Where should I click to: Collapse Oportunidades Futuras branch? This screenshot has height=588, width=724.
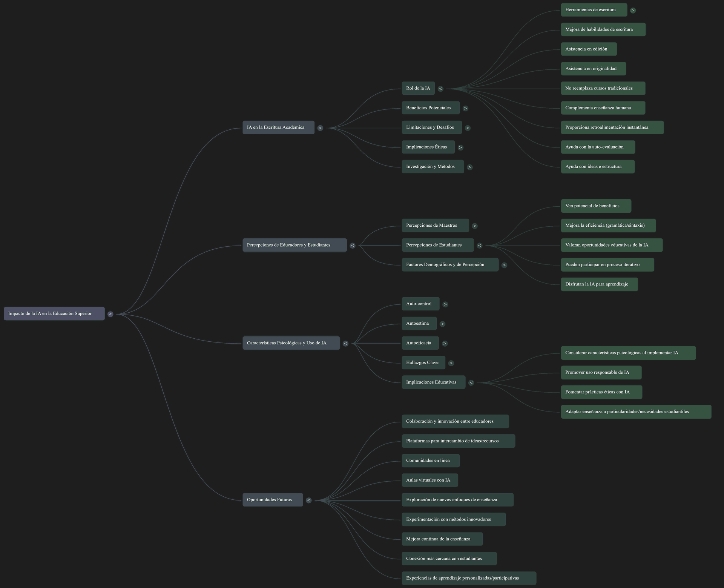pos(308,500)
